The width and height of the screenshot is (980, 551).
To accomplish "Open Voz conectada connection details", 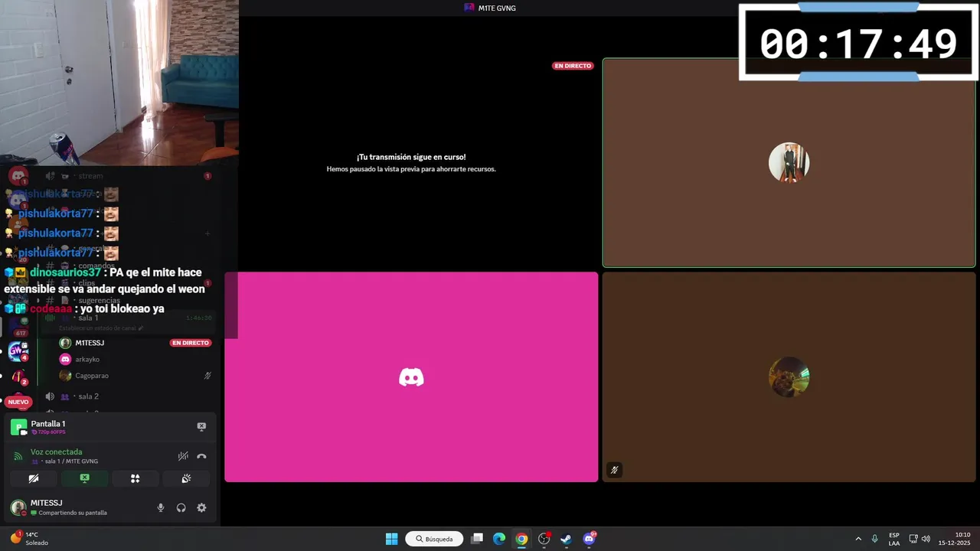I will [x=56, y=452].
